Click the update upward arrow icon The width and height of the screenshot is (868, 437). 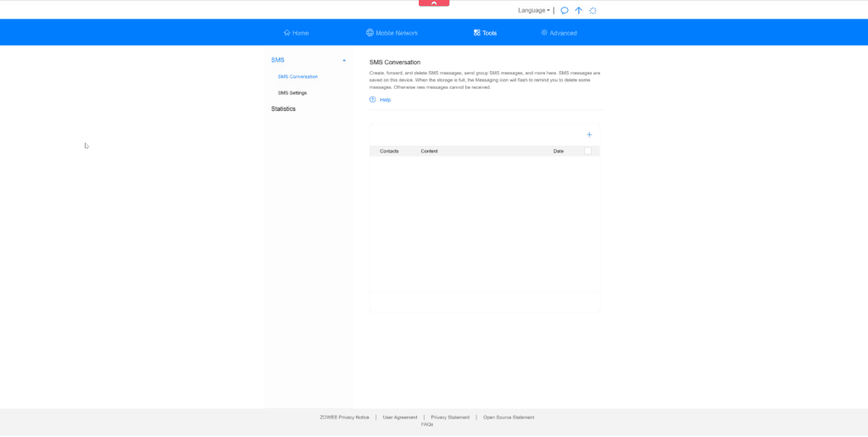point(579,11)
